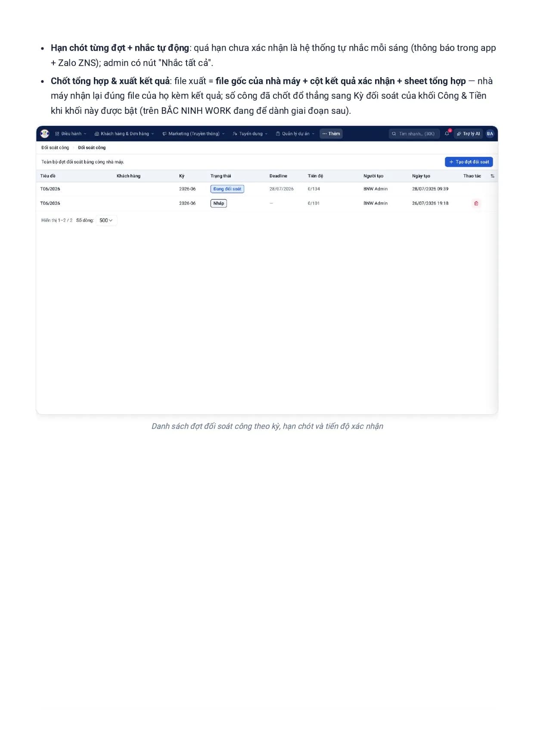Sort by the Tiến độ column header
This screenshot has width=534, height=756.
coord(315,176)
